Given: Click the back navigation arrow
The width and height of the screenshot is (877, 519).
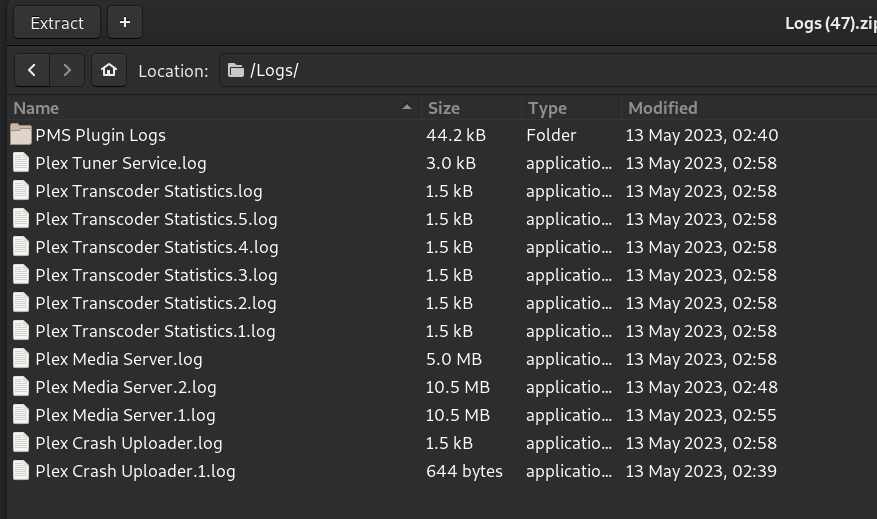Looking at the screenshot, I should 32,70.
